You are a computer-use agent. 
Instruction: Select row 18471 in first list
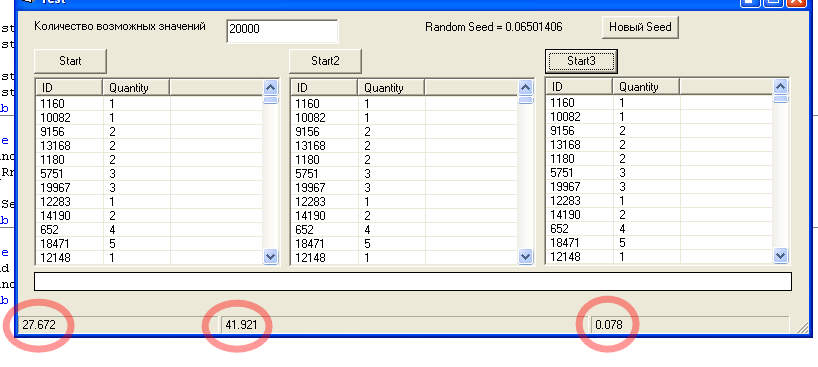pos(149,244)
